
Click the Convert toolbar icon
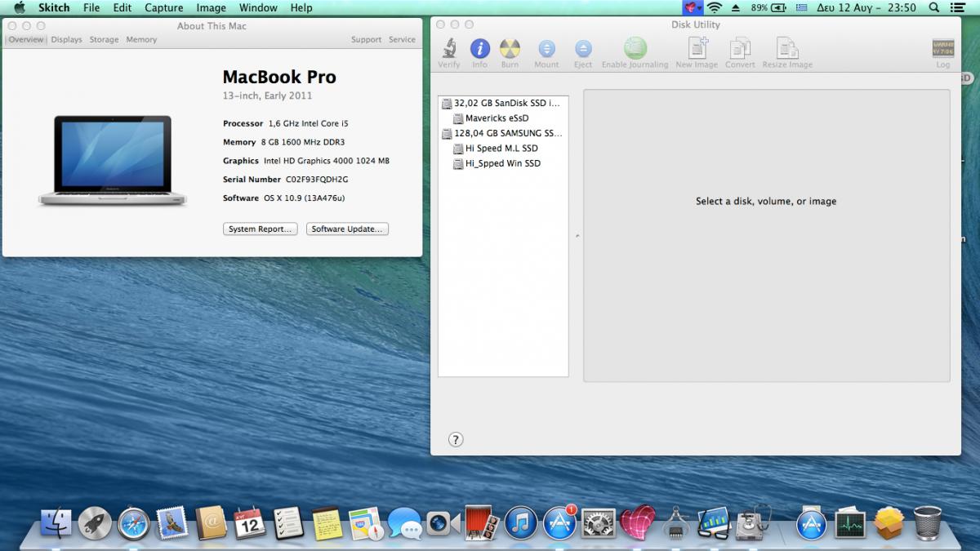pos(740,53)
